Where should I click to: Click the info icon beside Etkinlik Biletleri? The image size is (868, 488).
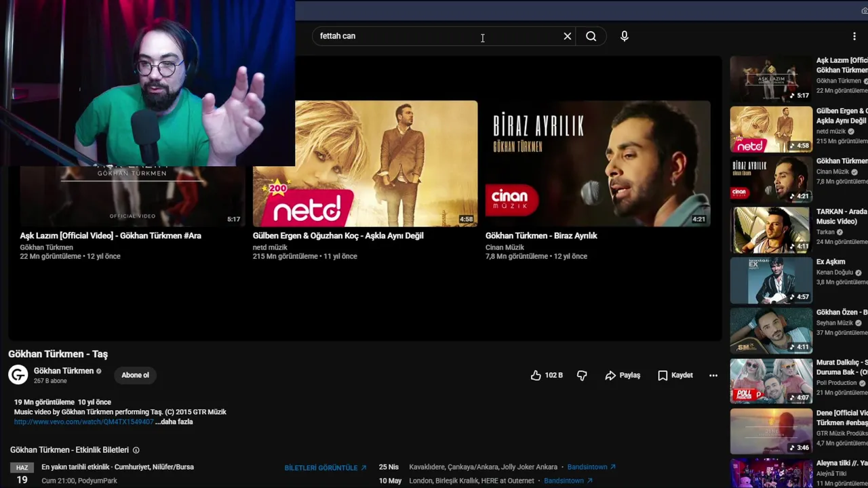pyautogui.click(x=136, y=450)
